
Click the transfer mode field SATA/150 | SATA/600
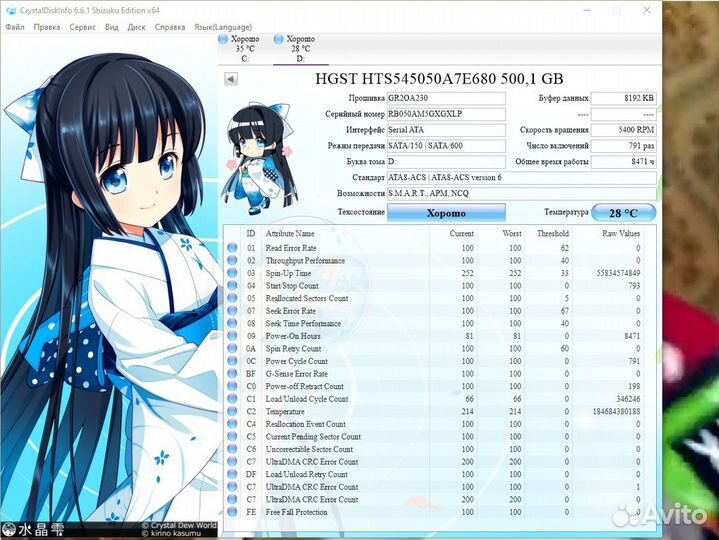(x=446, y=146)
